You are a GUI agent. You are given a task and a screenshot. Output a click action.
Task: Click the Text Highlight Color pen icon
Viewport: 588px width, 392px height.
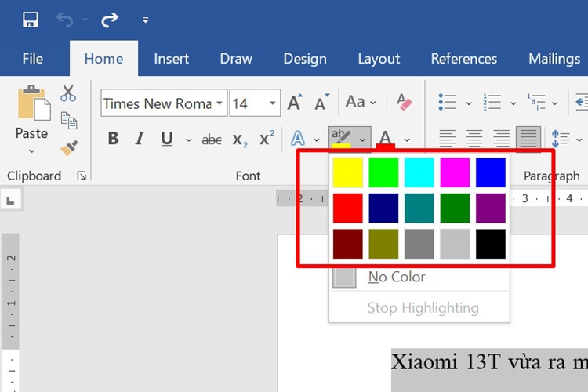[341, 139]
